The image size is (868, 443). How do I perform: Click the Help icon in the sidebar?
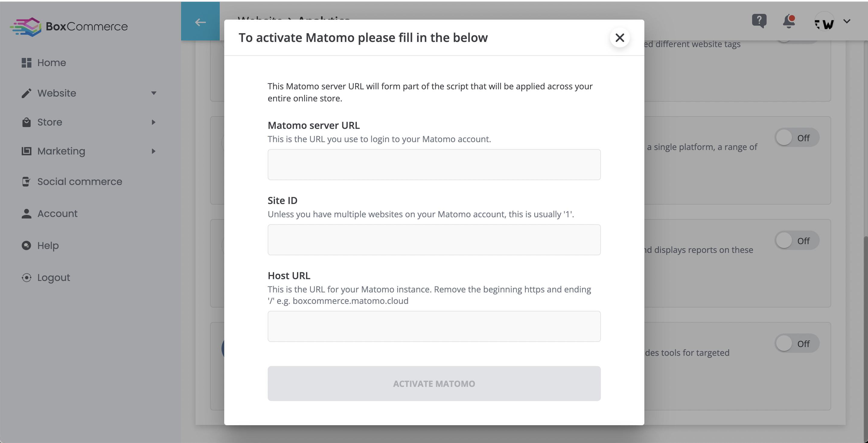26,245
